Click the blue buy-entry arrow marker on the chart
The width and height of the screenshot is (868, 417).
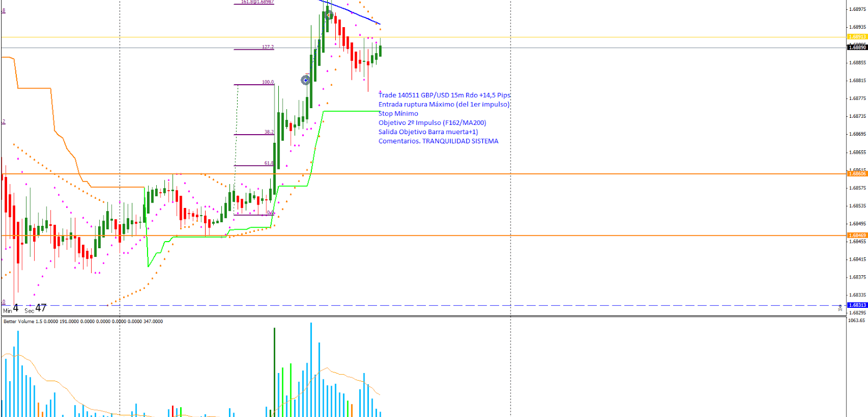(x=306, y=80)
